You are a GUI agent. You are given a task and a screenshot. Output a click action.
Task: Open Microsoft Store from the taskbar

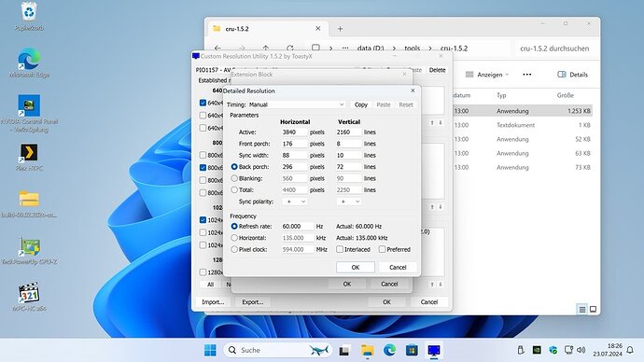412,350
